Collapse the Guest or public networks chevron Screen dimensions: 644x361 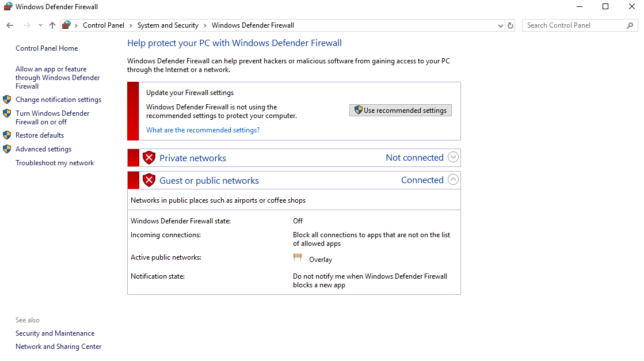(453, 180)
